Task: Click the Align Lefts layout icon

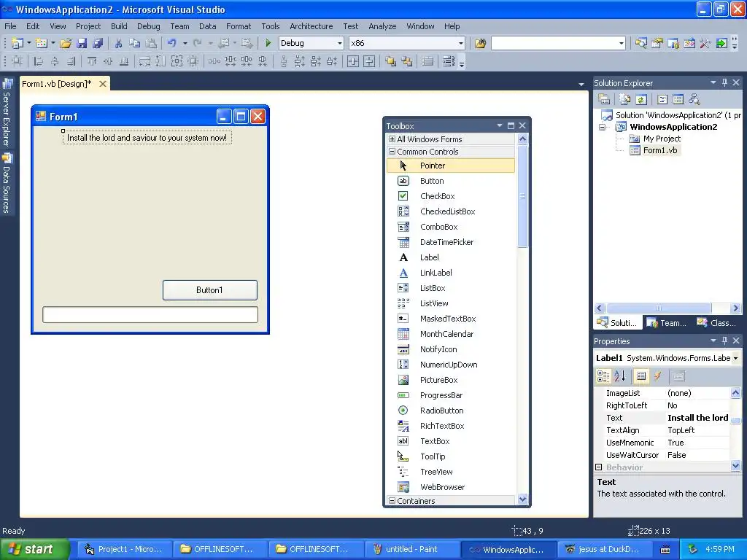Action: click(x=39, y=61)
